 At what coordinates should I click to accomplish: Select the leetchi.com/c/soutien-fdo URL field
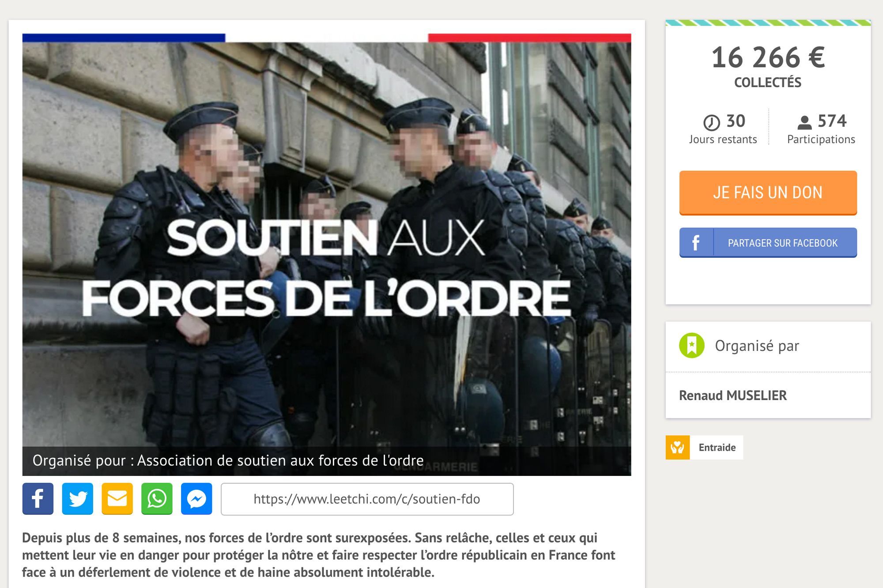coord(367,499)
